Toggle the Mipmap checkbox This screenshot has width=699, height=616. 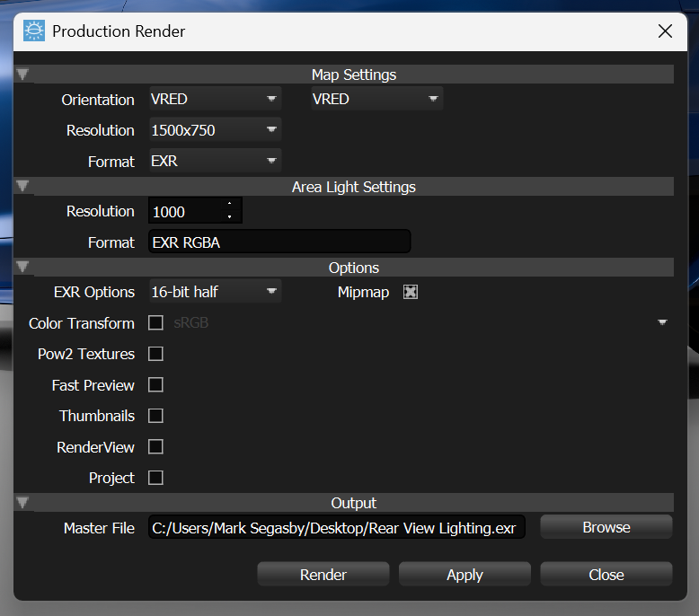click(x=410, y=292)
